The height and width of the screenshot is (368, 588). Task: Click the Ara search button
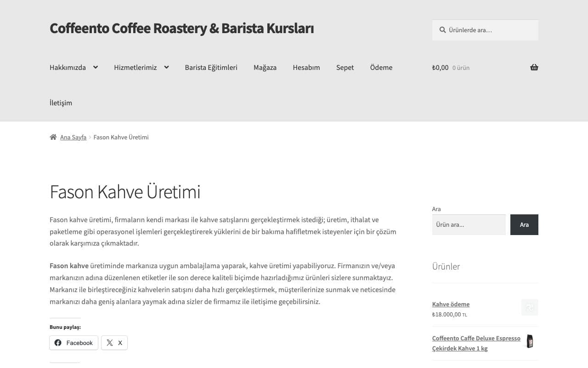[x=524, y=224]
